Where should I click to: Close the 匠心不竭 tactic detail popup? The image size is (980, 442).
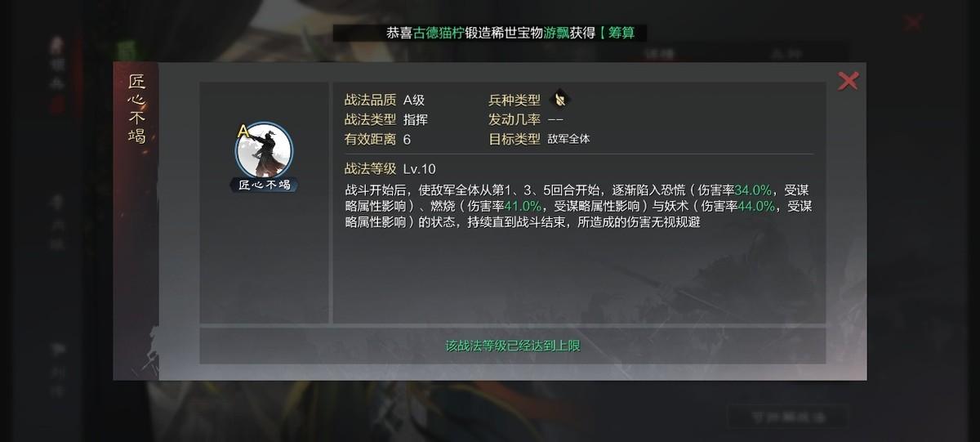coord(849,80)
